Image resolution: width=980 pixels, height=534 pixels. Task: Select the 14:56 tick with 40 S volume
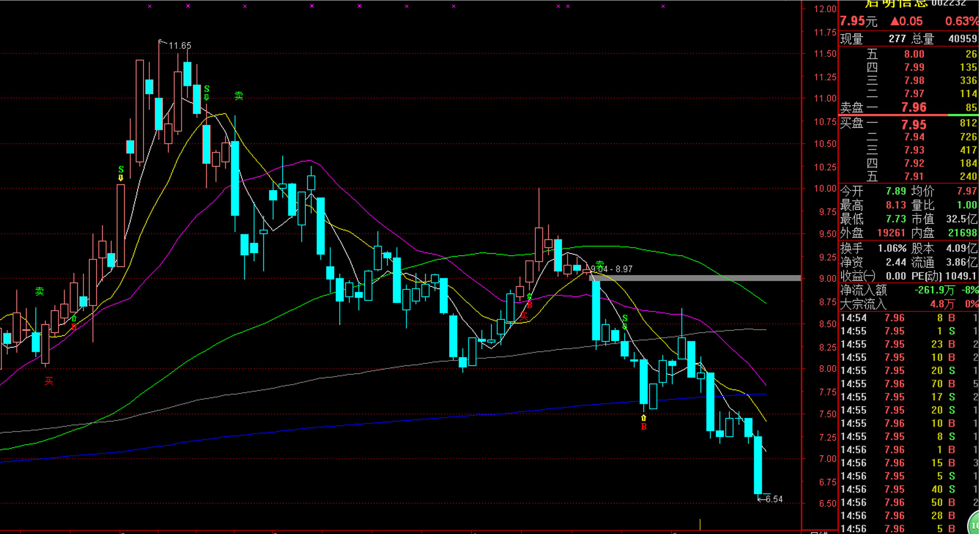[x=909, y=489]
